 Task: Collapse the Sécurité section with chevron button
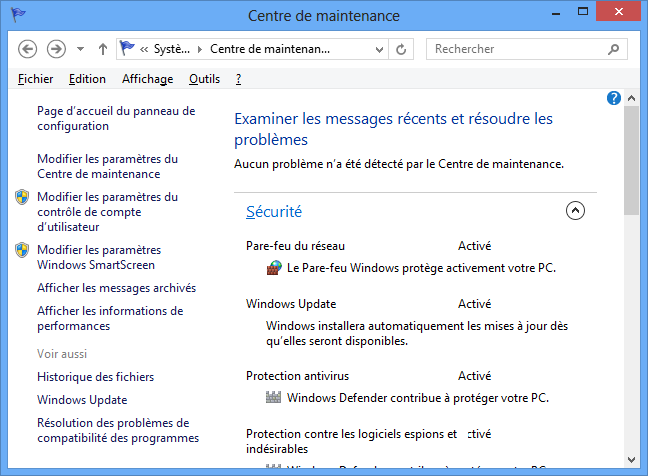pyautogui.click(x=575, y=211)
